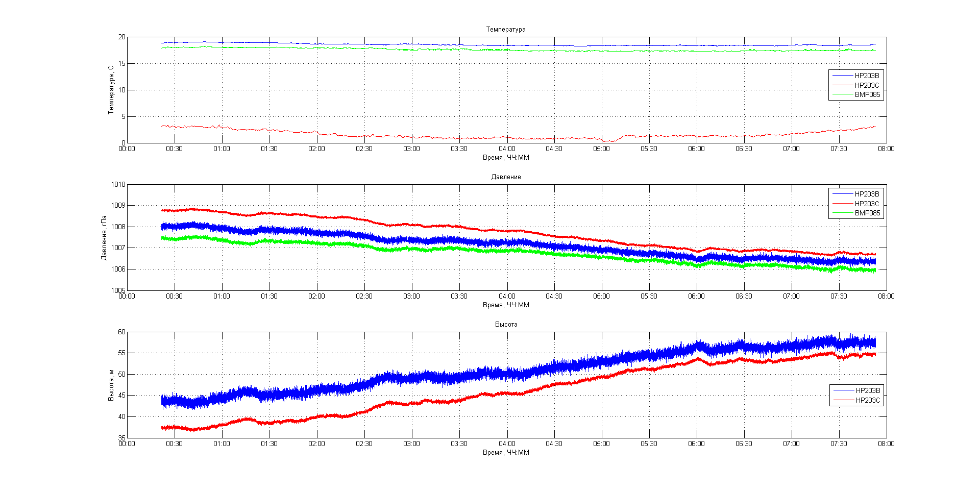Click 05:00 tick under height plot
The height and width of the screenshot is (492, 980).
click(x=601, y=444)
